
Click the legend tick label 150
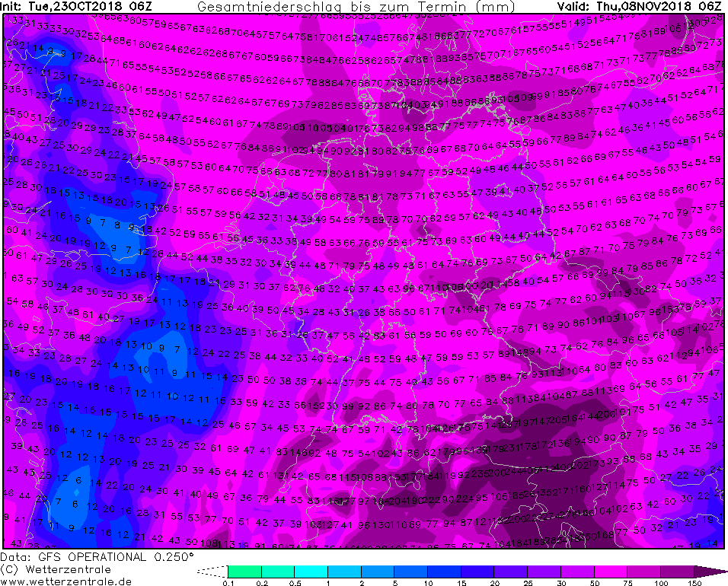[x=694, y=583]
